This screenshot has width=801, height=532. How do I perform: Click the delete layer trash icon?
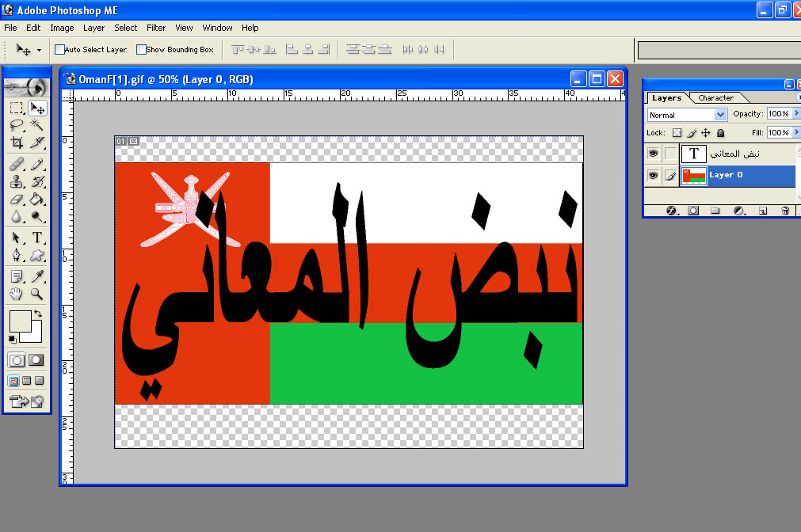[785, 211]
